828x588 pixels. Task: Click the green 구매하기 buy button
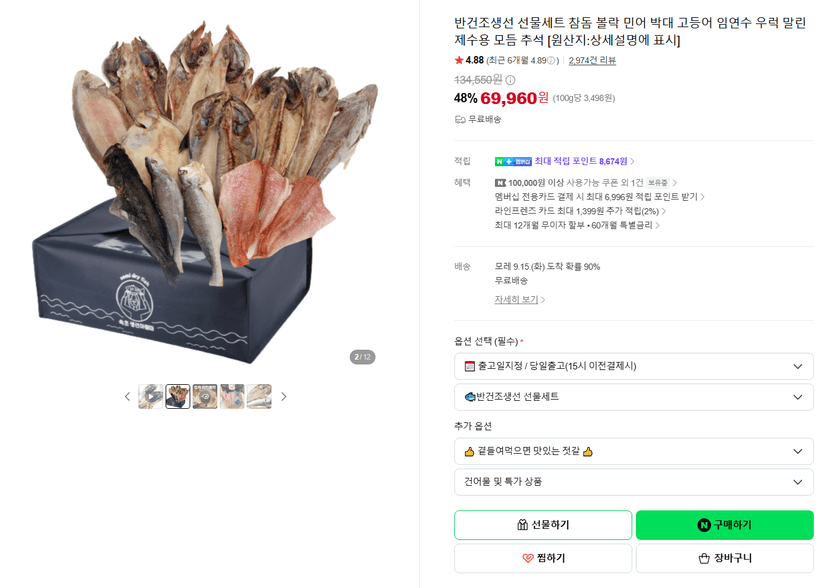click(724, 525)
